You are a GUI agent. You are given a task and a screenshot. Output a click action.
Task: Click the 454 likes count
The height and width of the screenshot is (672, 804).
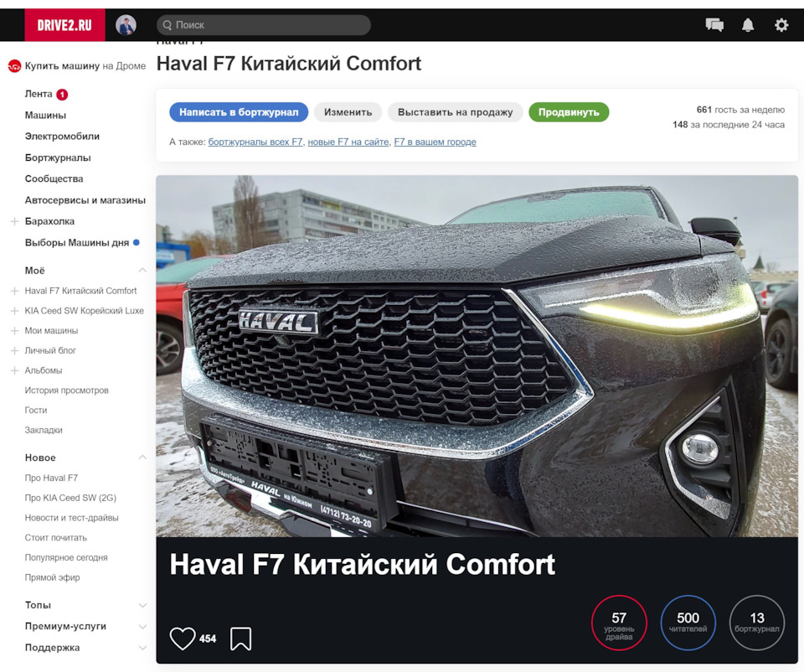click(208, 639)
